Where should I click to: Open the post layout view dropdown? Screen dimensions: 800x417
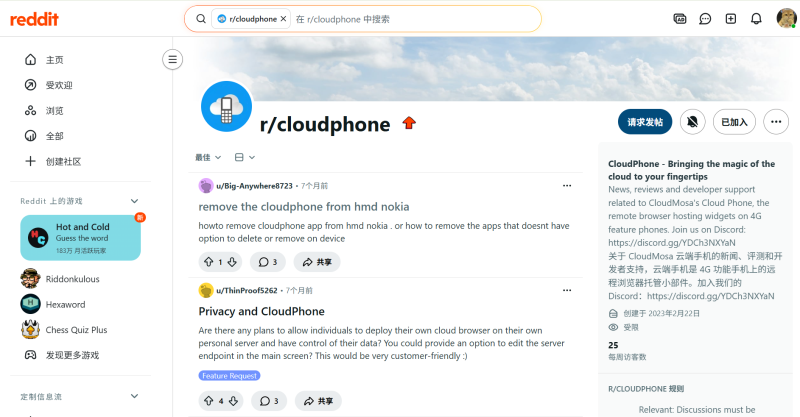click(245, 157)
